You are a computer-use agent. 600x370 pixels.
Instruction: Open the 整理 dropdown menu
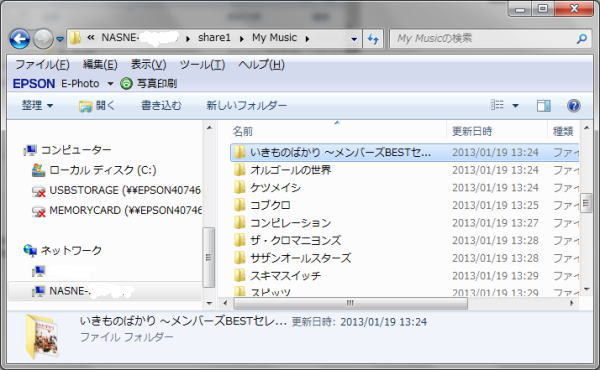click(37, 105)
